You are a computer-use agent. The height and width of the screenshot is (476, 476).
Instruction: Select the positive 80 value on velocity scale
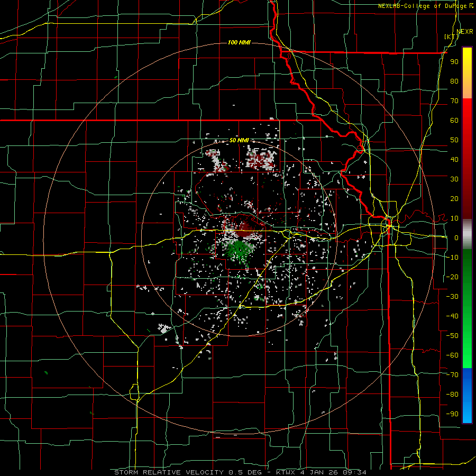click(x=454, y=81)
